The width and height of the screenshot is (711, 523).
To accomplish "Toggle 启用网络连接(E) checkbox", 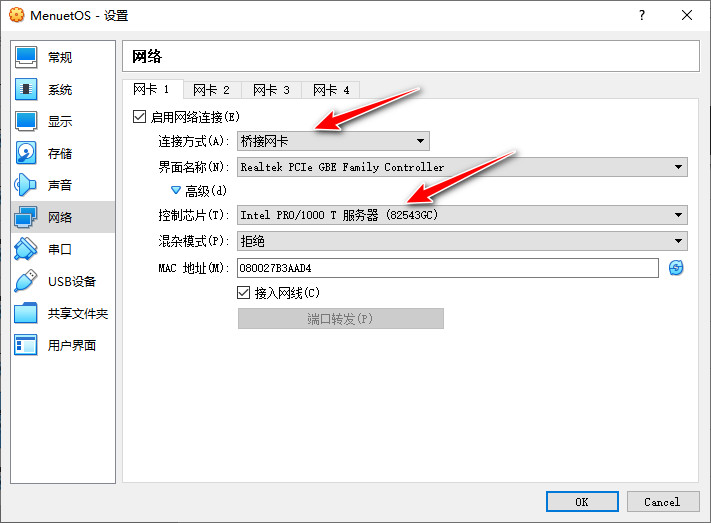I will (140, 117).
